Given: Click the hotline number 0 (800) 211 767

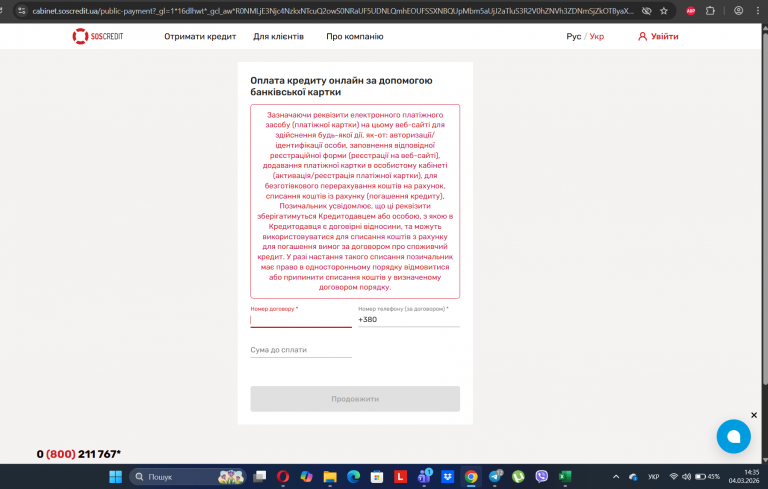Looking at the screenshot, I should coord(78,454).
